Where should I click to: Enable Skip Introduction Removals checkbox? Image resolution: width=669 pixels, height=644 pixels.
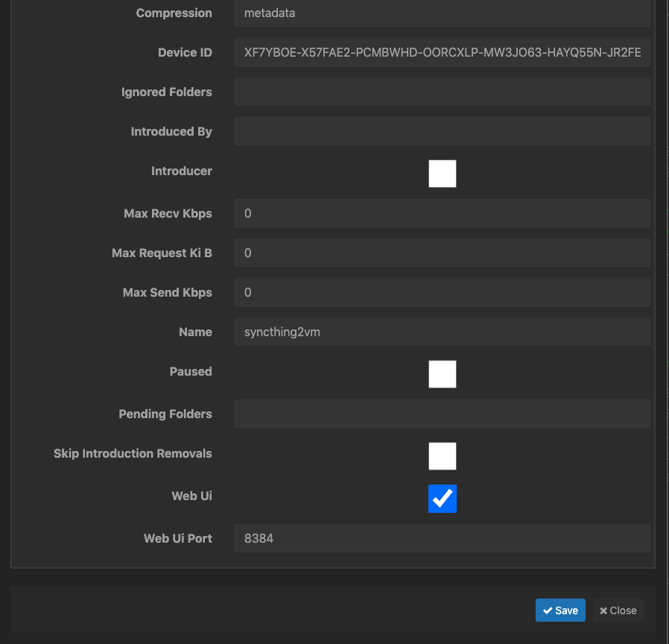tap(442, 456)
